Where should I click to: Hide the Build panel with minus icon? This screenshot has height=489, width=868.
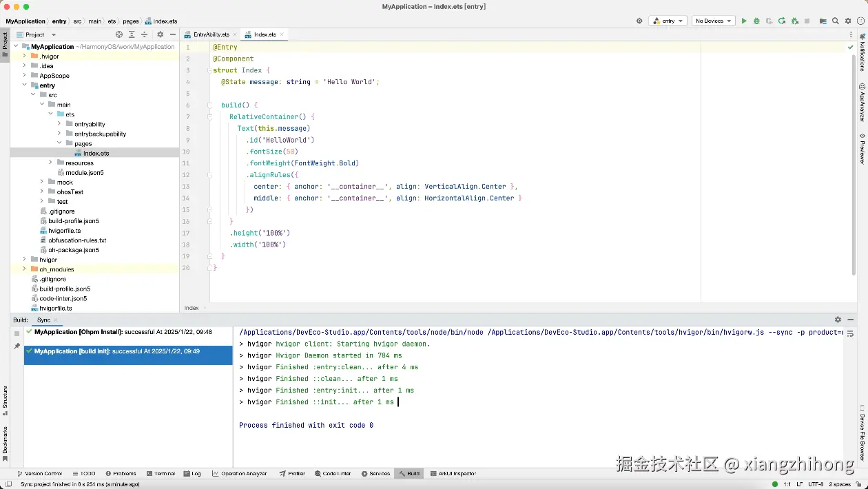850,320
